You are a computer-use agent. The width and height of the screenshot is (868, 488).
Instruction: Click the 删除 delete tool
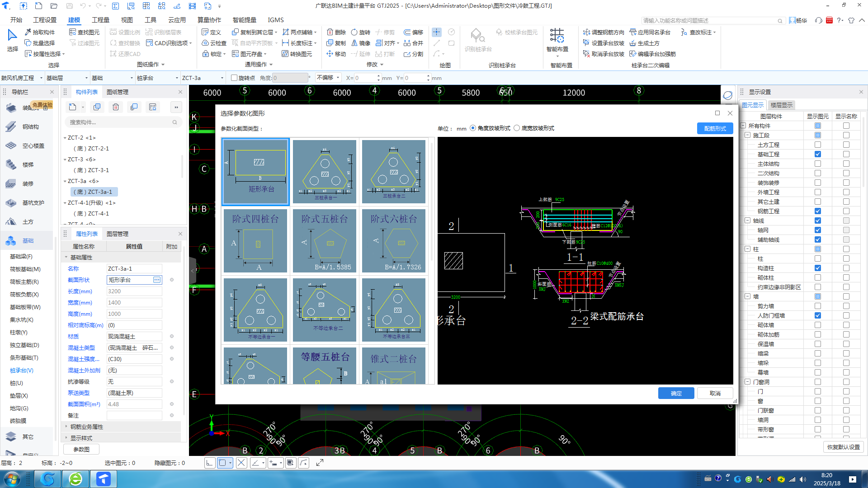tap(336, 32)
